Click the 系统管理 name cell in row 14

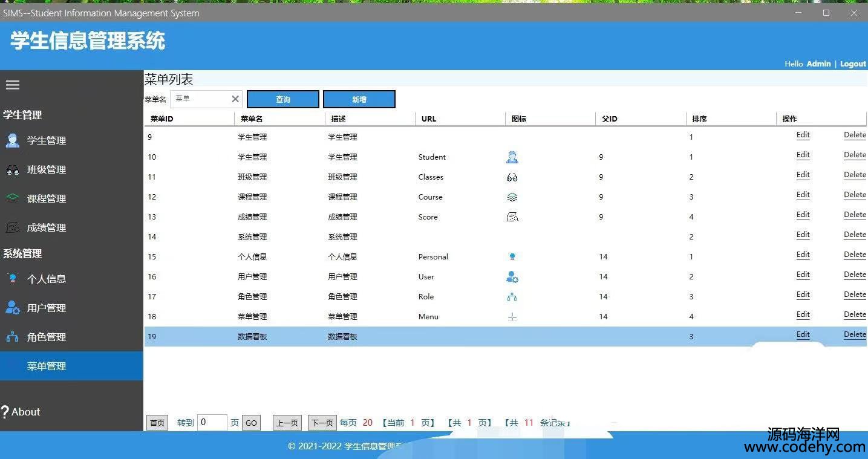click(252, 237)
